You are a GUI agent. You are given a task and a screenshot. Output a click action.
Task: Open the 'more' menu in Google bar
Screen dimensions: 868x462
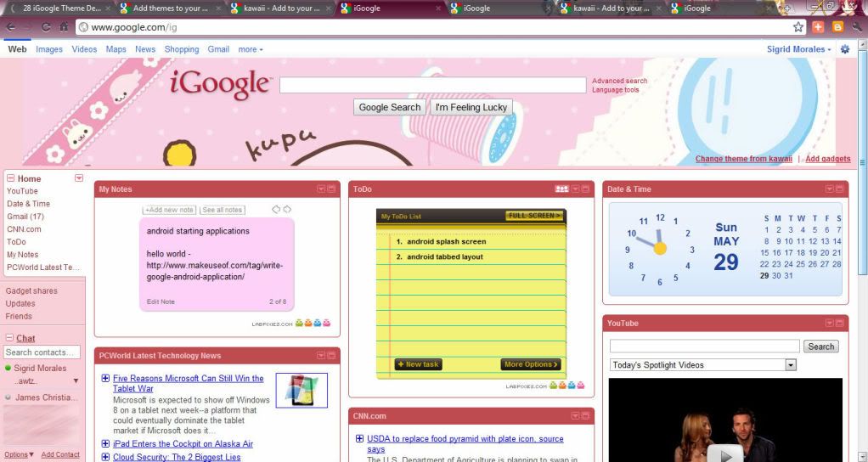250,49
